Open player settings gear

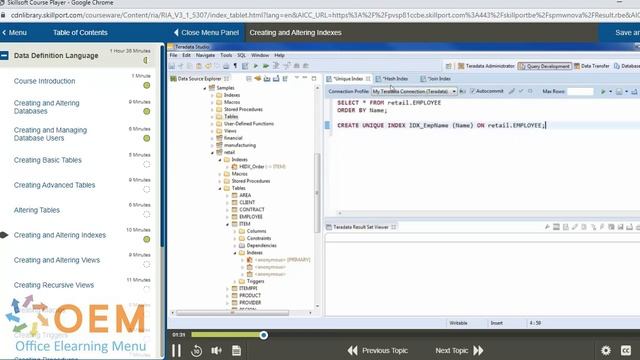click(x=606, y=350)
